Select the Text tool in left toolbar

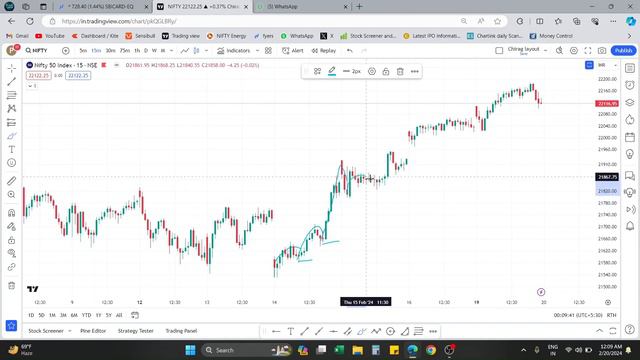pyautogui.click(x=11, y=149)
